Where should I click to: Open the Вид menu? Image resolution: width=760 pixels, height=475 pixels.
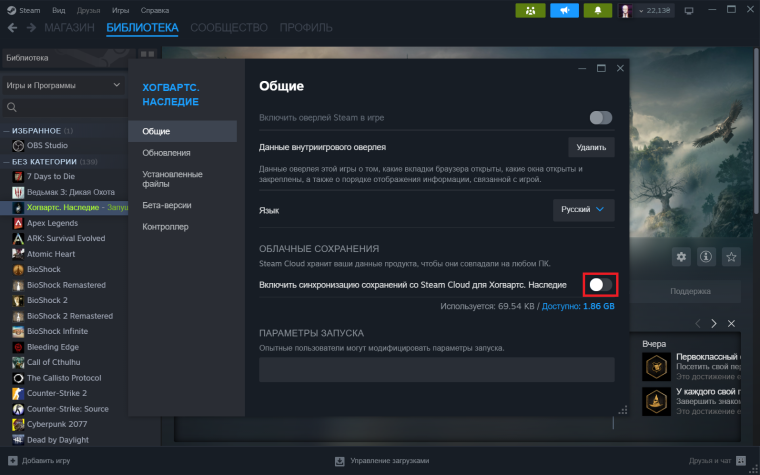(59, 10)
